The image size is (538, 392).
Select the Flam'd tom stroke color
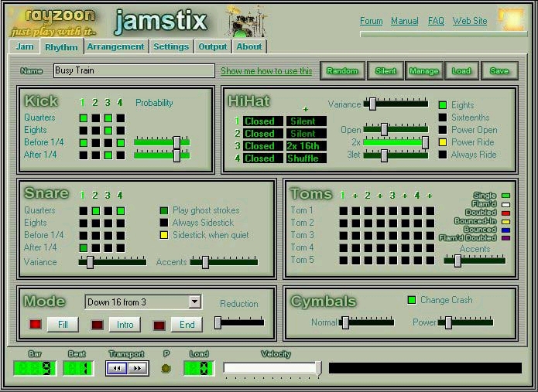click(x=505, y=204)
